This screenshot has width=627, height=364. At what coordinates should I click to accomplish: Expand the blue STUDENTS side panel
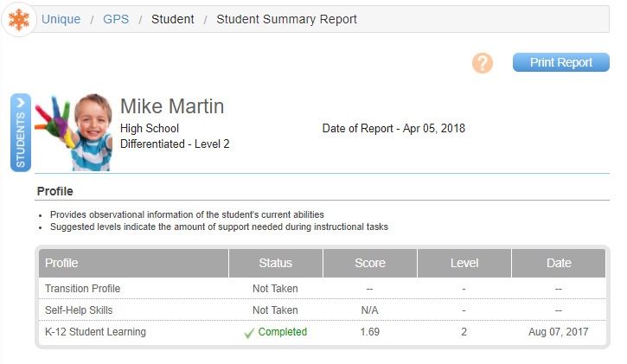pos(21,132)
